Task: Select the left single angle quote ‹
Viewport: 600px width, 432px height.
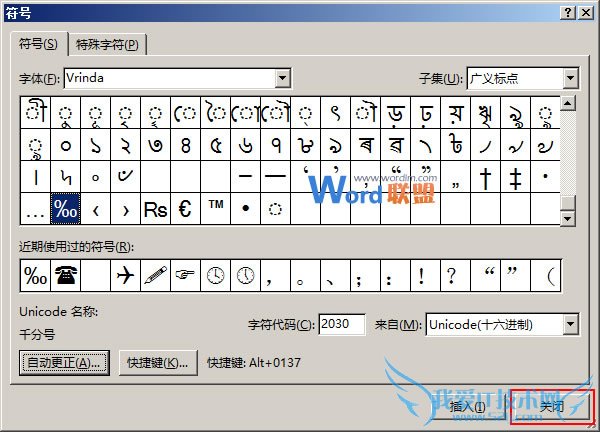Action: (95, 209)
